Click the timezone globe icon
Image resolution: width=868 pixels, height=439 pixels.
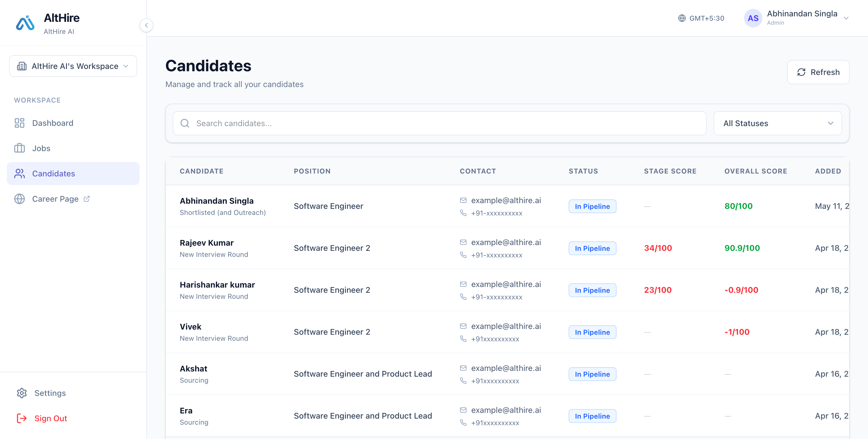click(682, 18)
